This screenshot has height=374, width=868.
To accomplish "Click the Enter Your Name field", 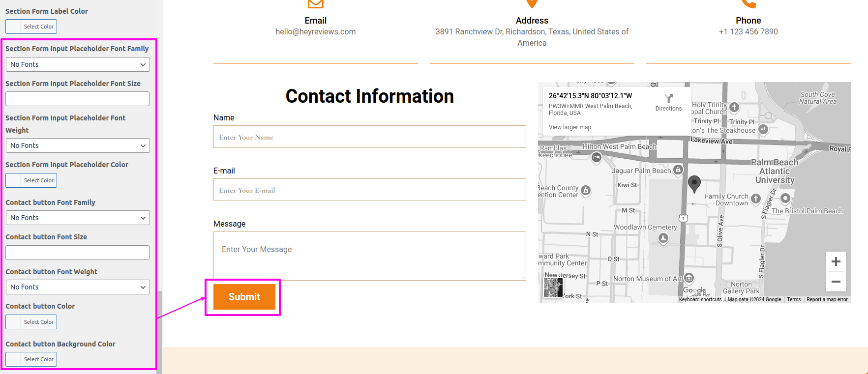I will 369,137.
